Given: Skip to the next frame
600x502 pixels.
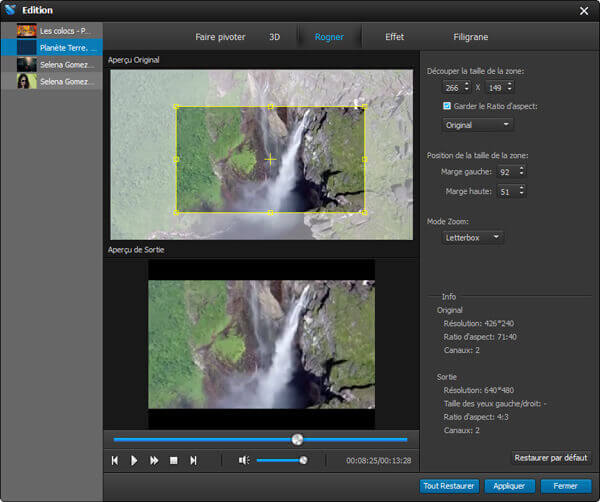Looking at the screenshot, I should pos(193,460).
